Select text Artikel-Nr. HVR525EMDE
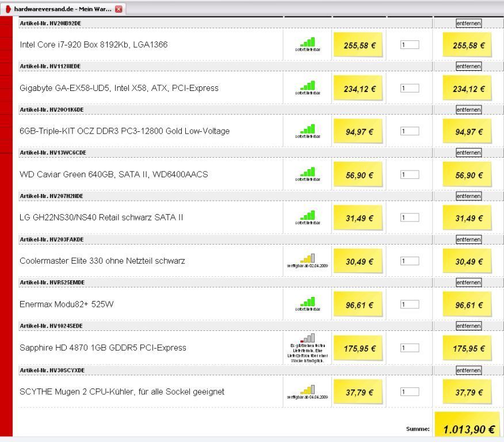 tap(52, 283)
